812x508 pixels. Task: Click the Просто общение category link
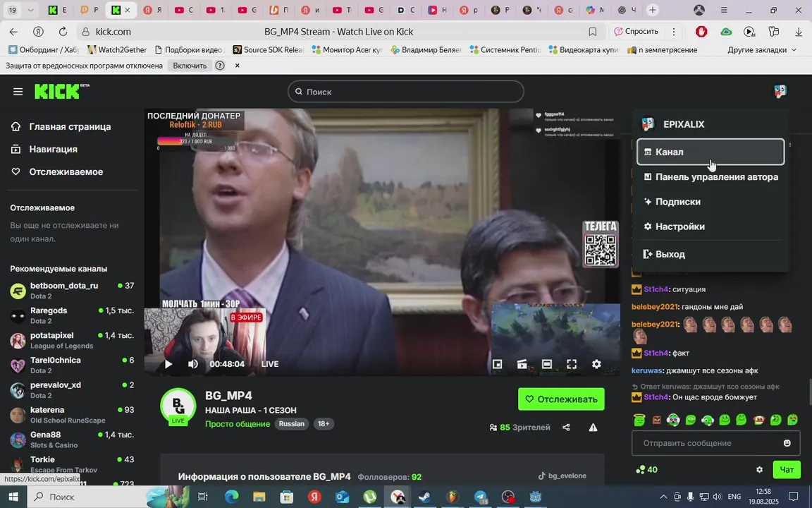pos(237,424)
